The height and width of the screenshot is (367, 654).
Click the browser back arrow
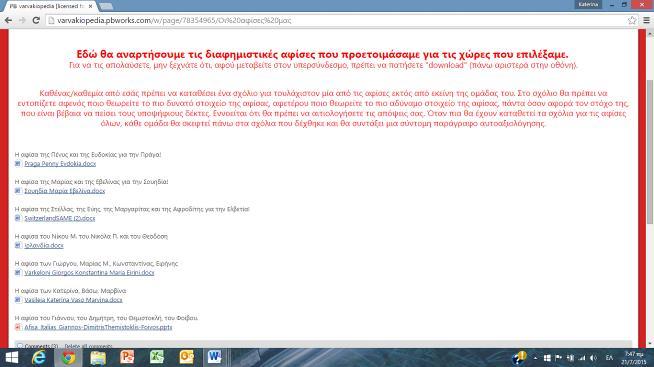[x=8, y=20]
